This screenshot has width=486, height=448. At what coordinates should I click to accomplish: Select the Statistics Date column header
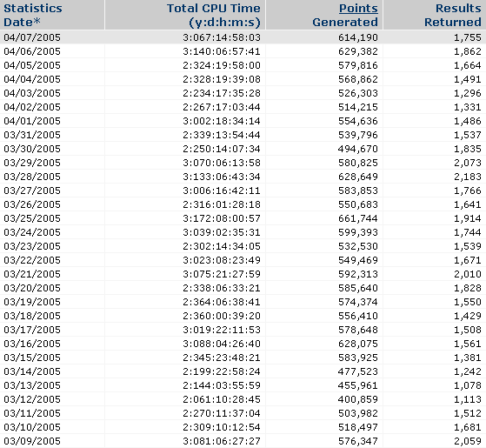[x=33, y=15]
